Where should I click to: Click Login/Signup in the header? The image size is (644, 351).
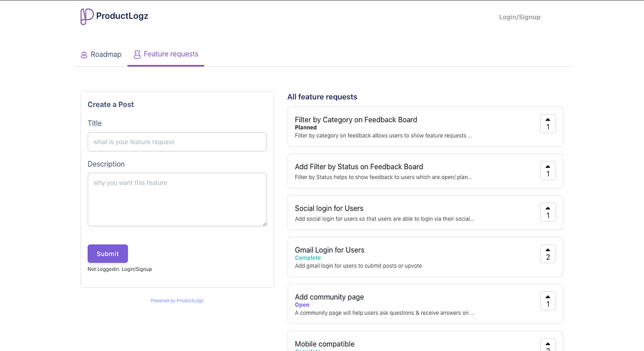pos(520,17)
